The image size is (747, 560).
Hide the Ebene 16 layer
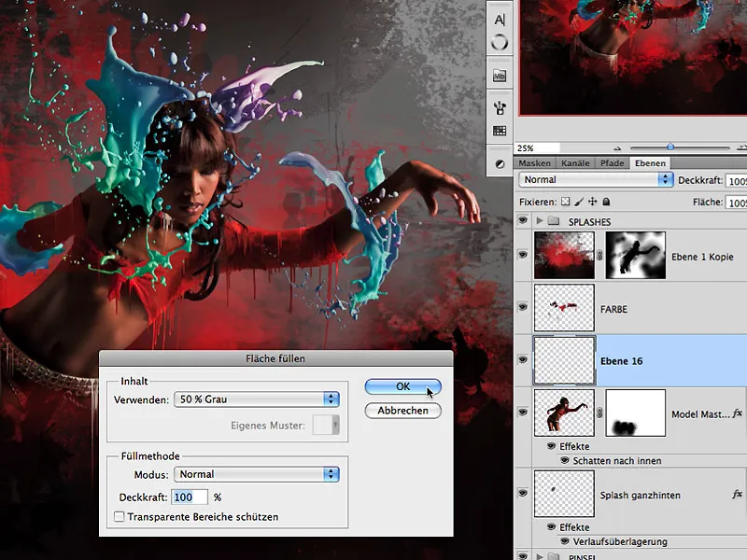pos(523,359)
